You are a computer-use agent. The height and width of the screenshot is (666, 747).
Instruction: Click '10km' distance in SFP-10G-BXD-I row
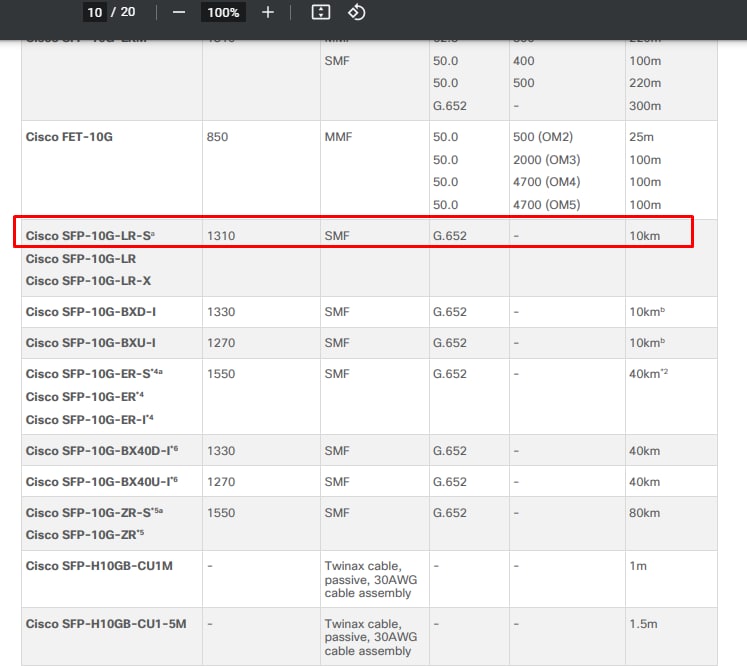click(x=645, y=312)
